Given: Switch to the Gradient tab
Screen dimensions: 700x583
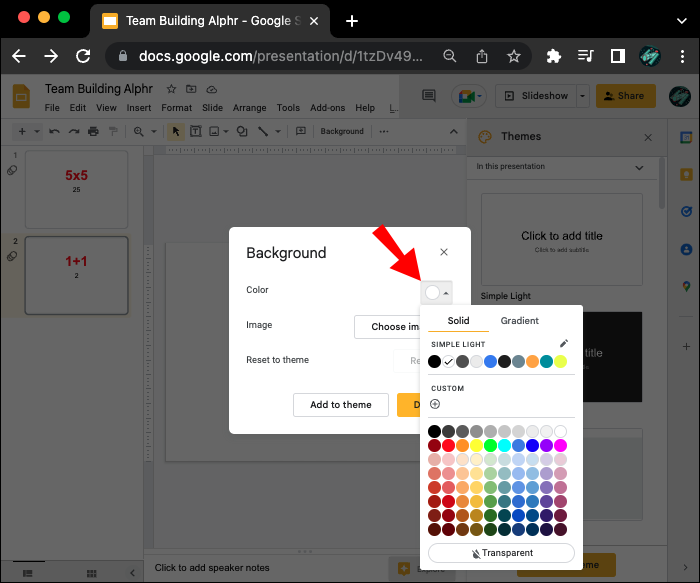Looking at the screenshot, I should tap(519, 321).
